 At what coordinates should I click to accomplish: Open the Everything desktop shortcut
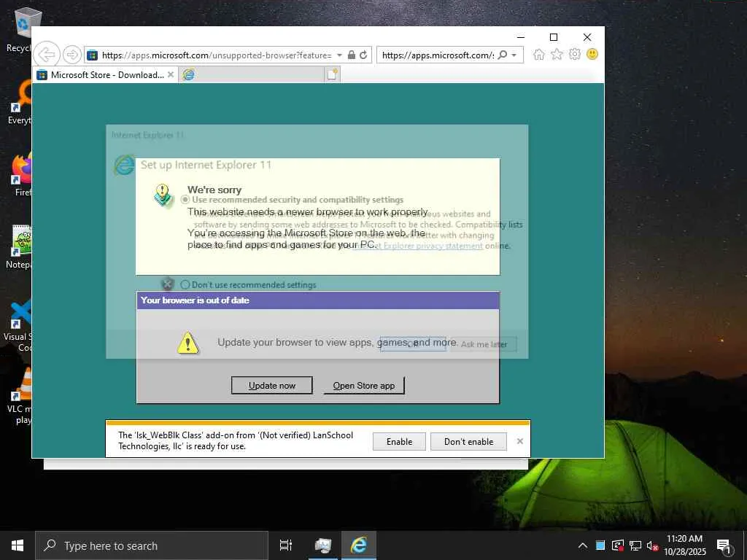[19, 102]
